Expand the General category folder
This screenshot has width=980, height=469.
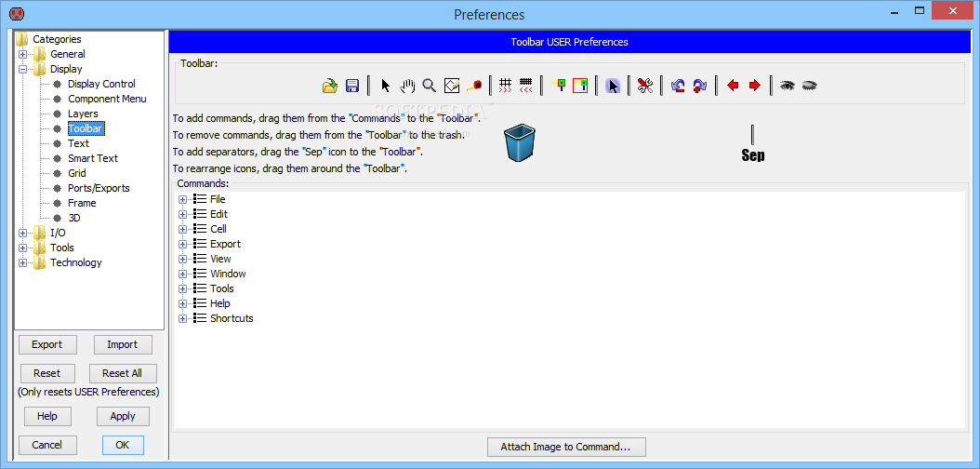(22, 54)
